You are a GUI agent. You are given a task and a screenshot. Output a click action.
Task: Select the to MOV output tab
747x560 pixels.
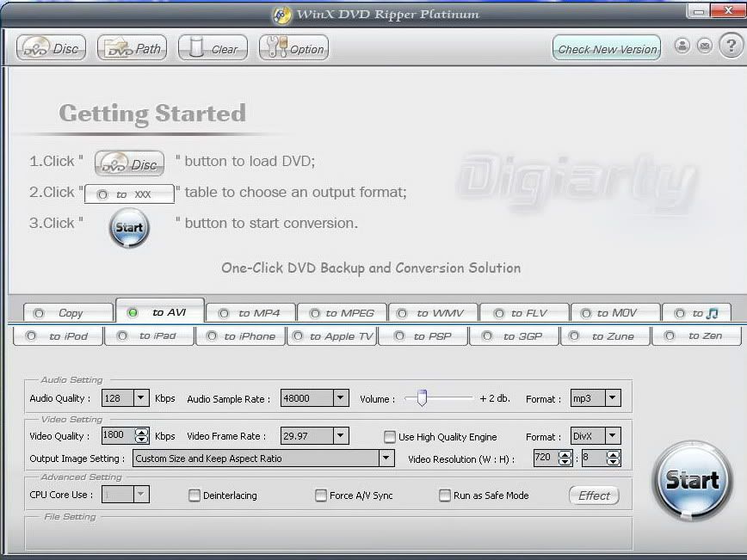pyautogui.click(x=615, y=313)
